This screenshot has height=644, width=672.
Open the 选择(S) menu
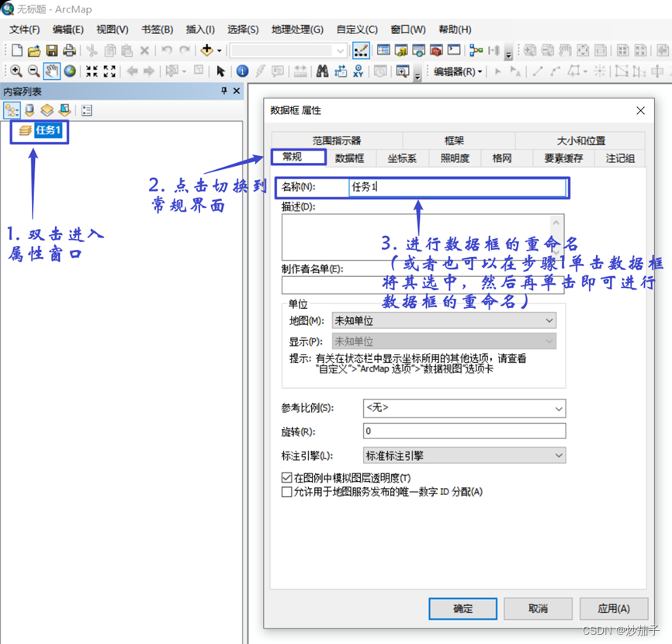click(243, 29)
